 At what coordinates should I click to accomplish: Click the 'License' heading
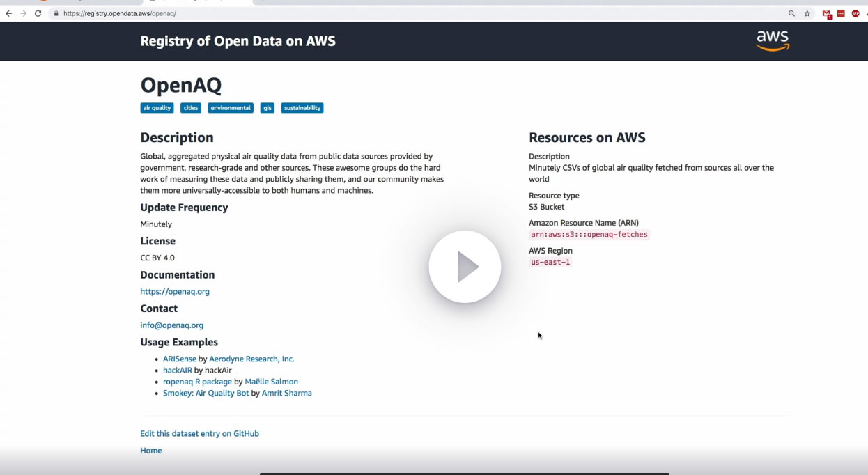pos(158,241)
